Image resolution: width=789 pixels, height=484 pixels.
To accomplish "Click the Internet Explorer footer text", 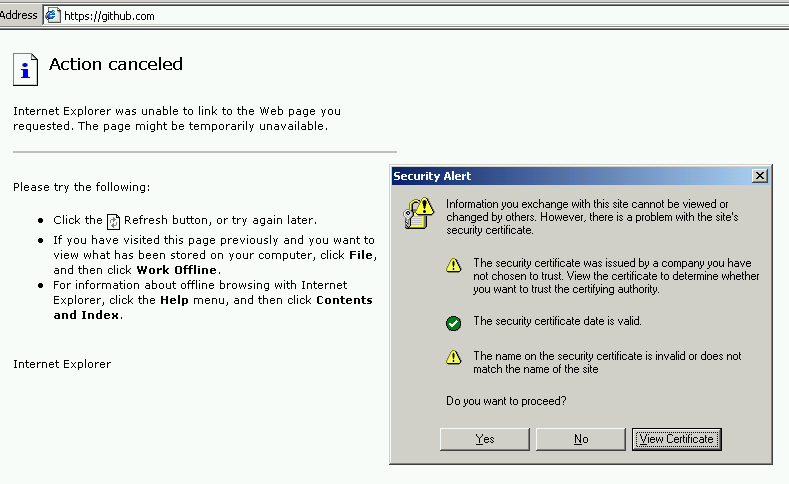I will click(62, 364).
